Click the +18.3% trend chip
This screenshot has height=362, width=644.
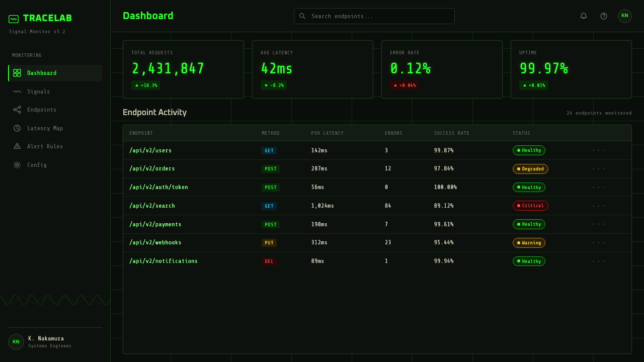pyautogui.click(x=146, y=85)
